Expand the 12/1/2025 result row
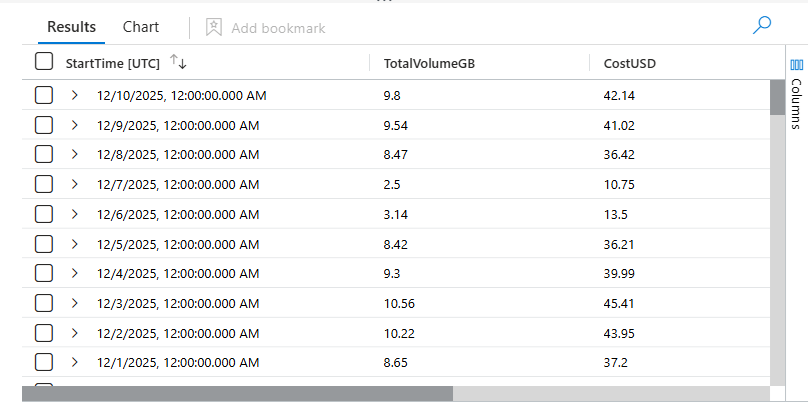Viewport: 810px width, 408px height. pyautogui.click(x=75, y=362)
